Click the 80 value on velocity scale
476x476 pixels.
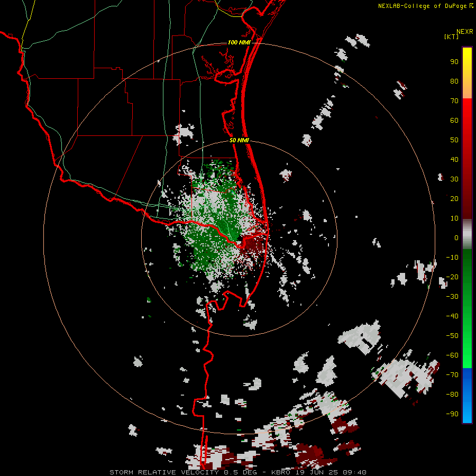point(454,81)
